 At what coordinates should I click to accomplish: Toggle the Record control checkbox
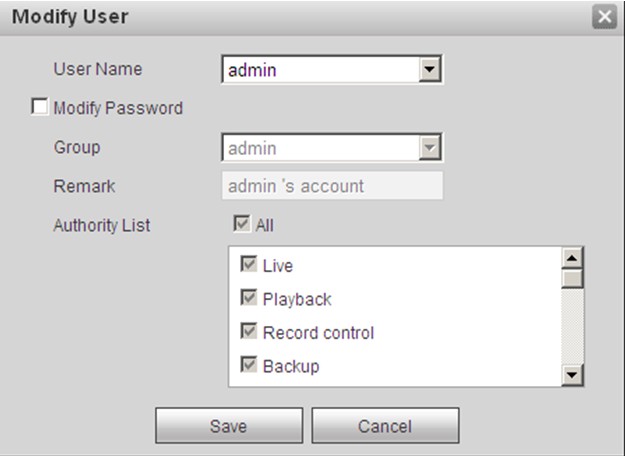[249, 332]
